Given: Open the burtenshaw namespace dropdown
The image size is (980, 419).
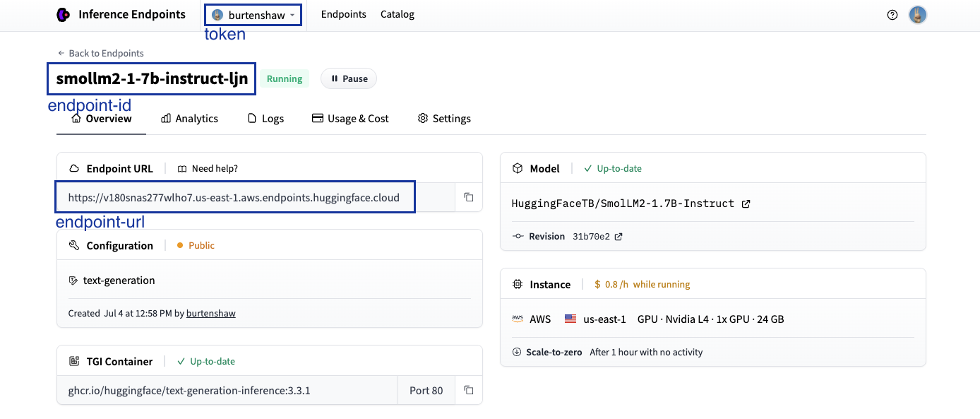Looking at the screenshot, I should (253, 15).
